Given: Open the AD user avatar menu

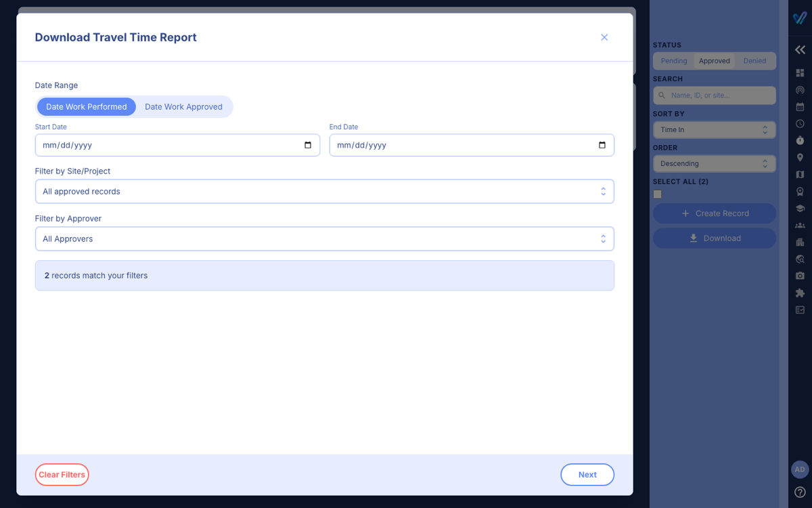Looking at the screenshot, I should [x=800, y=469].
